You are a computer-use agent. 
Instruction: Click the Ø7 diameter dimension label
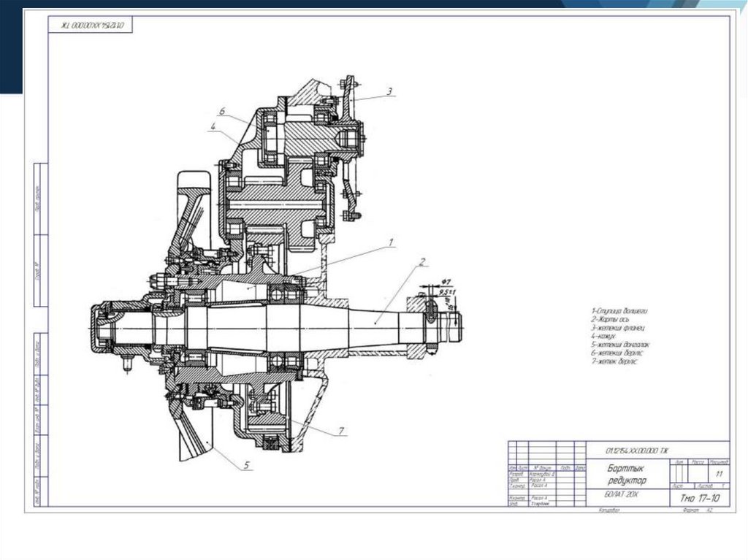(x=449, y=282)
